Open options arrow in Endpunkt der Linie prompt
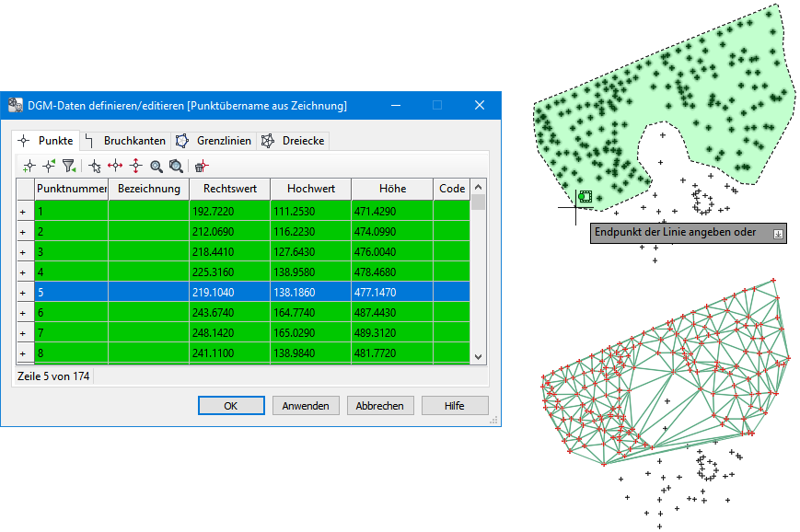Image resolution: width=800 pixels, height=532 pixels. [778, 234]
